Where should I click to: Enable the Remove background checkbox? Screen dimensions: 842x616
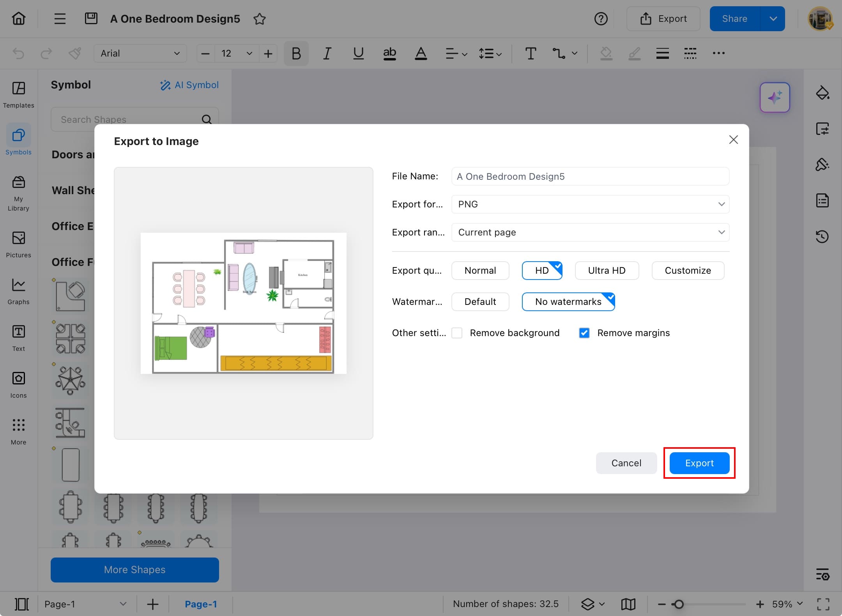pos(457,333)
